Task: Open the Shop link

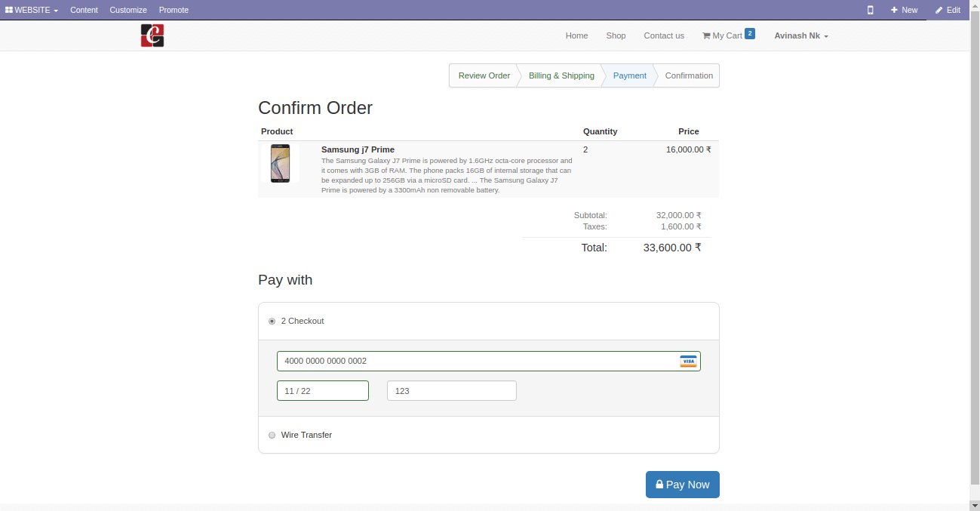Action: coord(616,35)
